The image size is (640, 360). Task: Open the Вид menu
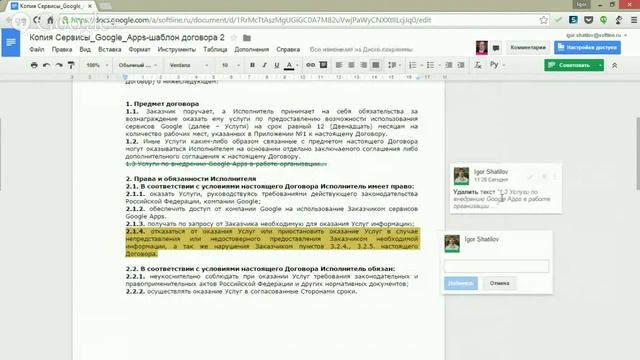pyautogui.click(x=85, y=49)
